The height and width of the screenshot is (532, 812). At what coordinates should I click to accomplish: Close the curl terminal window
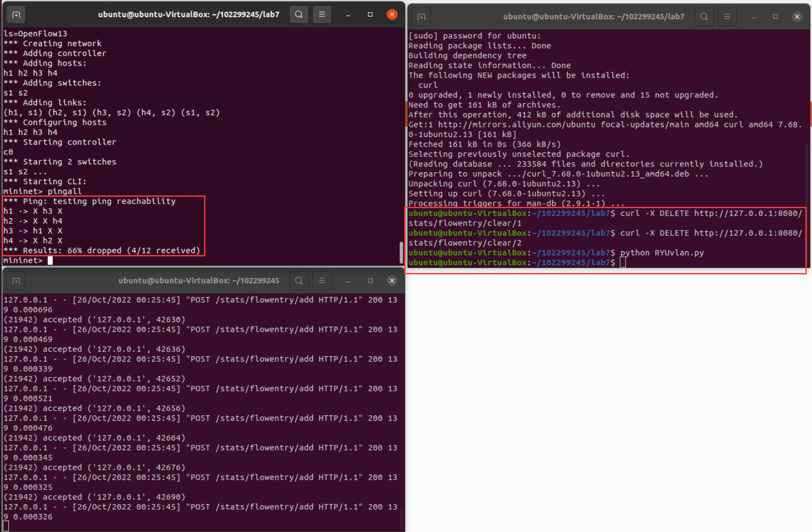797,17
